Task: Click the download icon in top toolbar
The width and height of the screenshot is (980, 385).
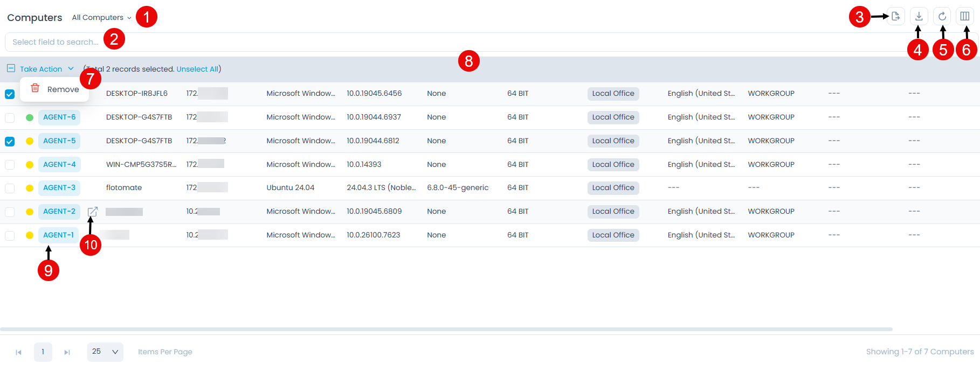Action: coord(919,16)
